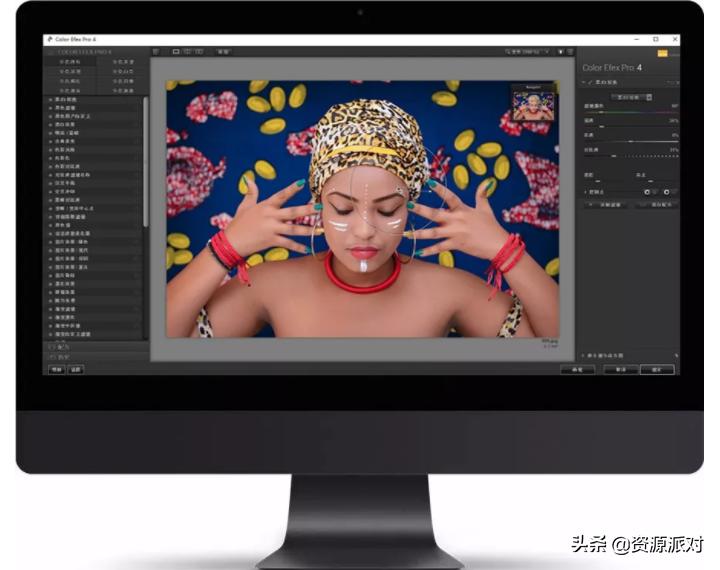Adjust the Contrast slider, fourth in panel
Screen dimensions: 720x570
pyautogui.click(x=630, y=156)
